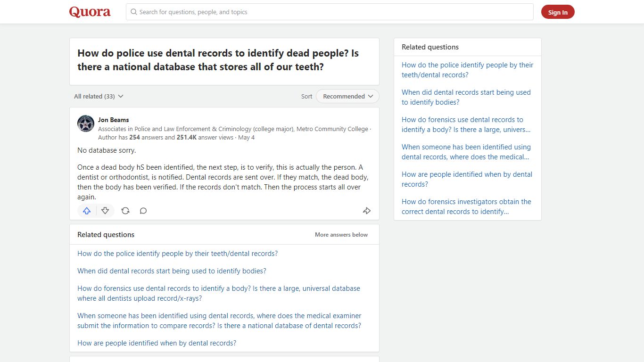Viewport: 644px width, 362px height.
Task: Click the search magnifier icon
Action: (134, 12)
